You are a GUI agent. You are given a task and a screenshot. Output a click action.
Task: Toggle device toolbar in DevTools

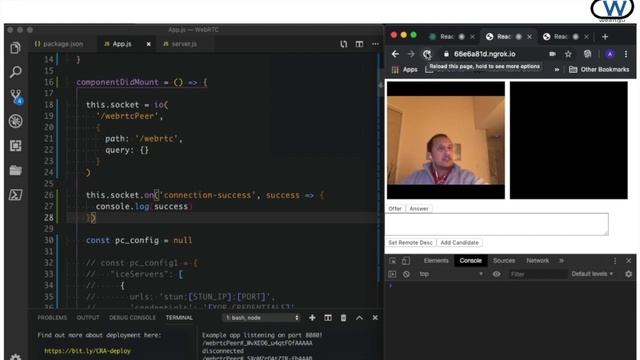[405, 261]
